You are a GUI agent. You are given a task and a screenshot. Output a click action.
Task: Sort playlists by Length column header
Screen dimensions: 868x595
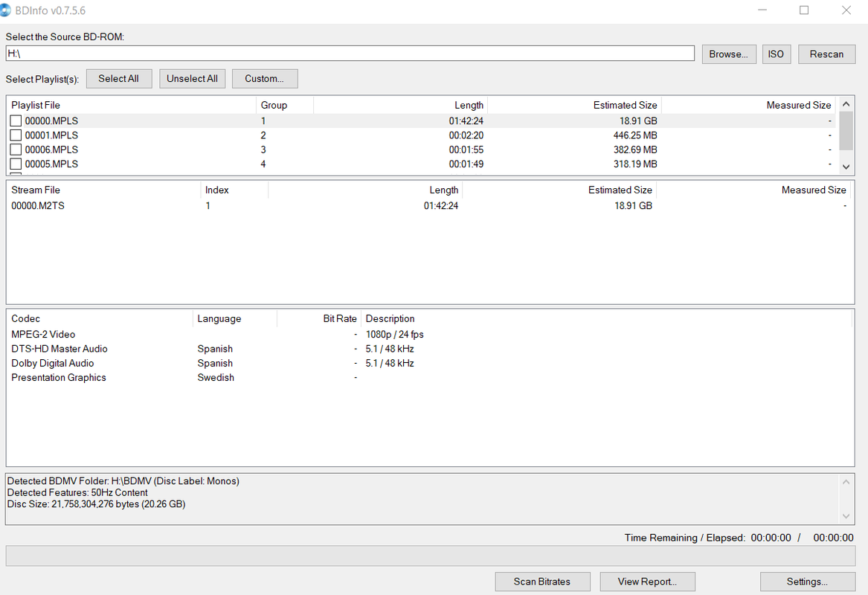(x=400, y=105)
